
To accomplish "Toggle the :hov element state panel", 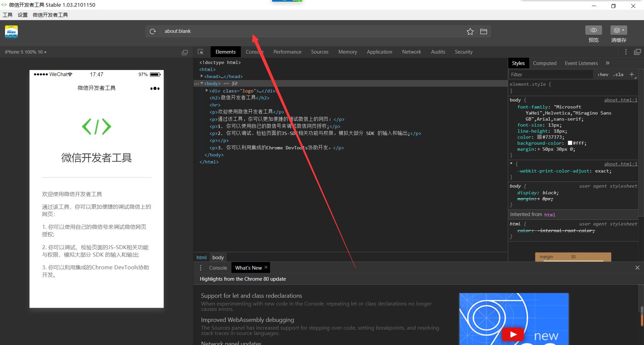I will [603, 74].
